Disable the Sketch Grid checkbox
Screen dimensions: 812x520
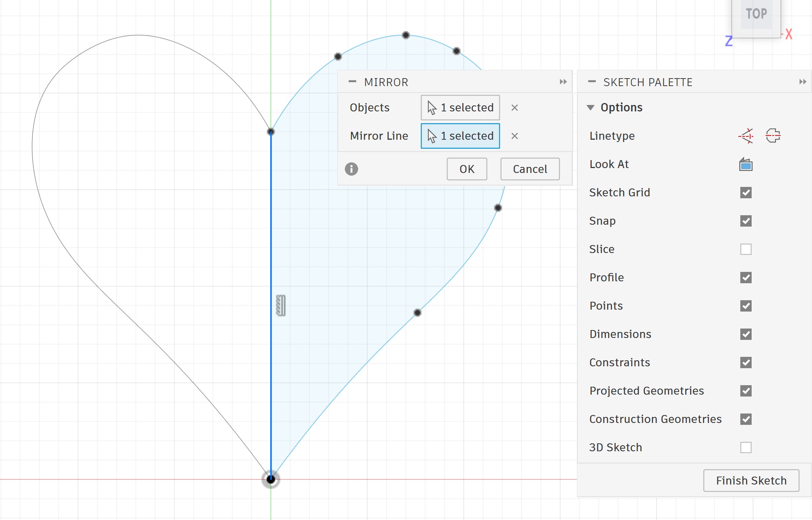click(x=746, y=193)
